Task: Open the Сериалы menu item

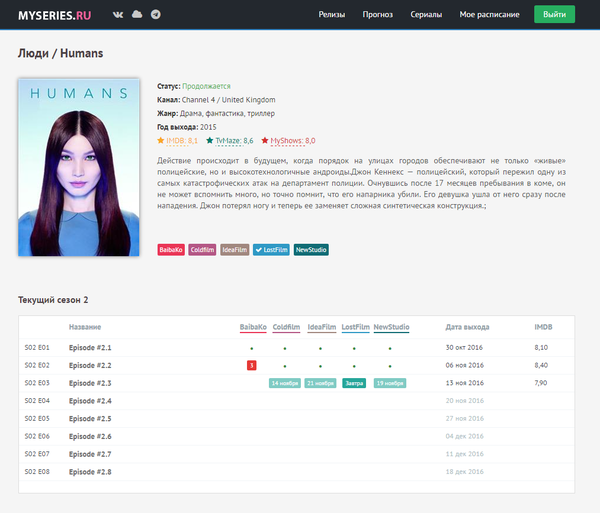Action: (x=427, y=15)
